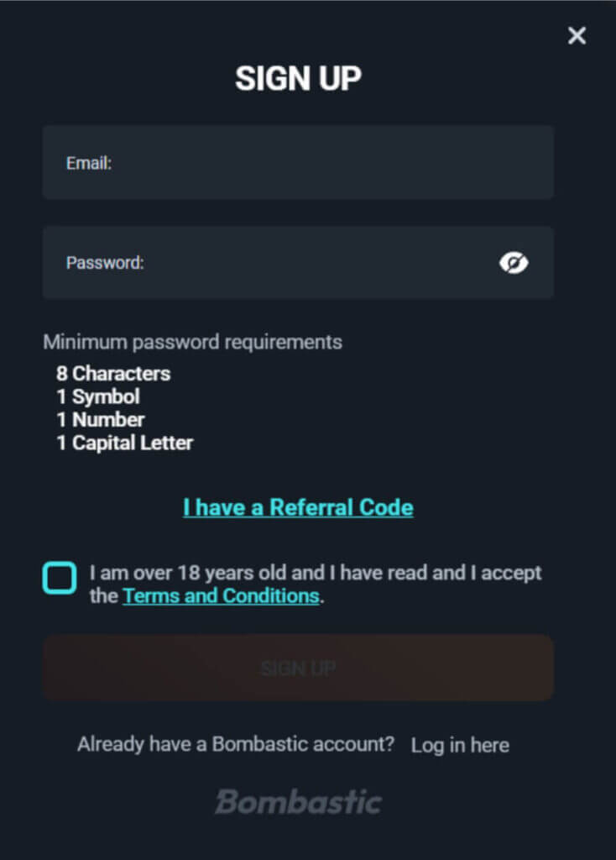This screenshot has width=616, height=860.
Task: Select the 1 Symbol requirement text
Action: coord(98,396)
